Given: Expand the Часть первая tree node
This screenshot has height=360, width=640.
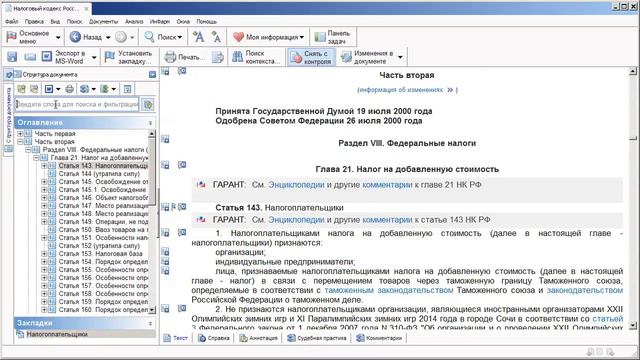Looking at the screenshot, I should click(x=20, y=133).
